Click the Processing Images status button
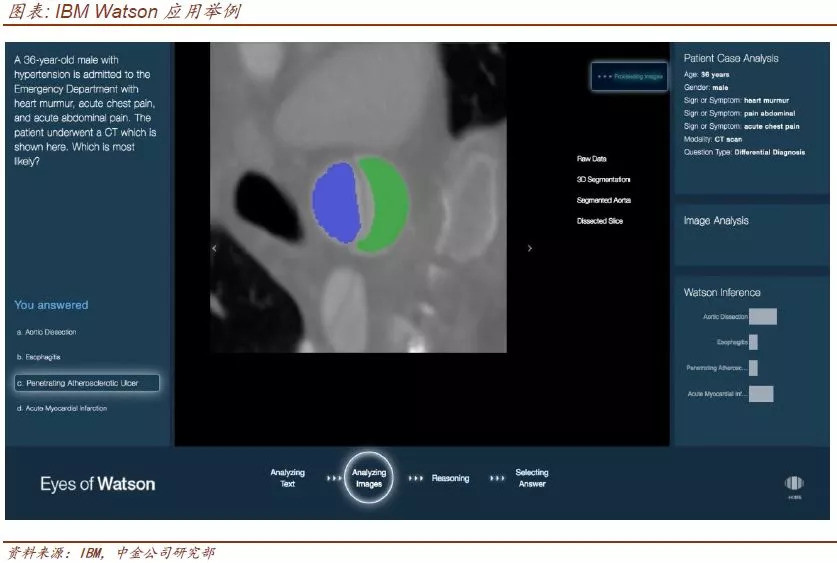The width and height of the screenshot is (837, 563). tap(629, 76)
